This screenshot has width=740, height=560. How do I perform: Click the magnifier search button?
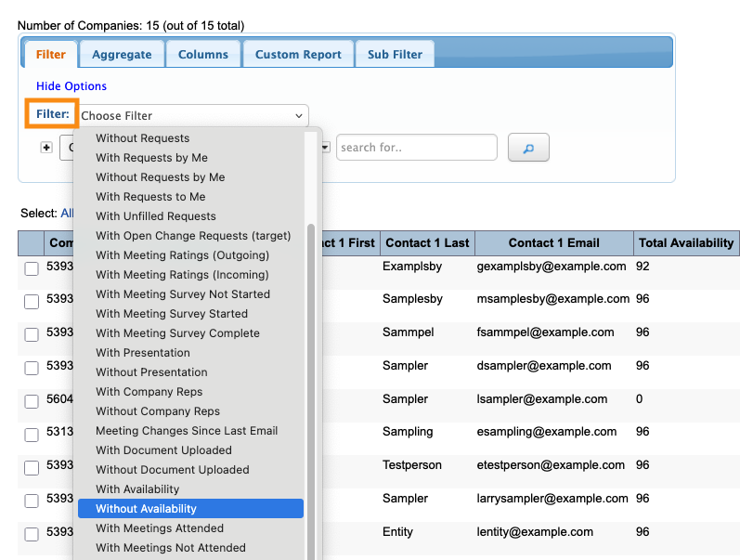pyautogui.click(x=528, y=148)
